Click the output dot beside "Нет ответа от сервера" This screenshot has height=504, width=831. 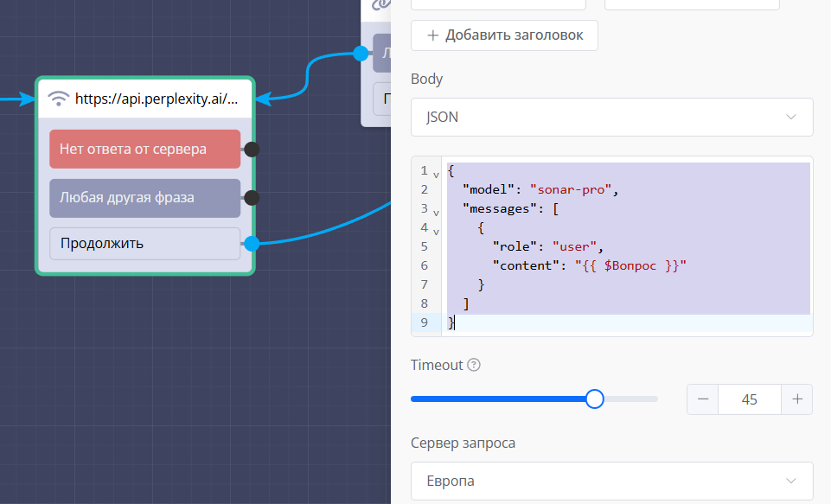coord(252,150)
